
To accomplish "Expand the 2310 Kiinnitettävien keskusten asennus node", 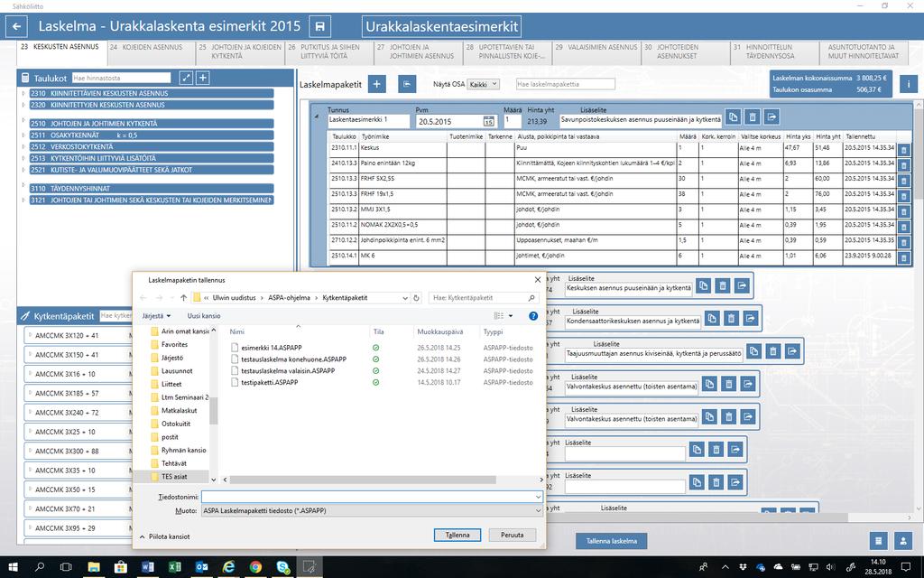I will (23, 93).
